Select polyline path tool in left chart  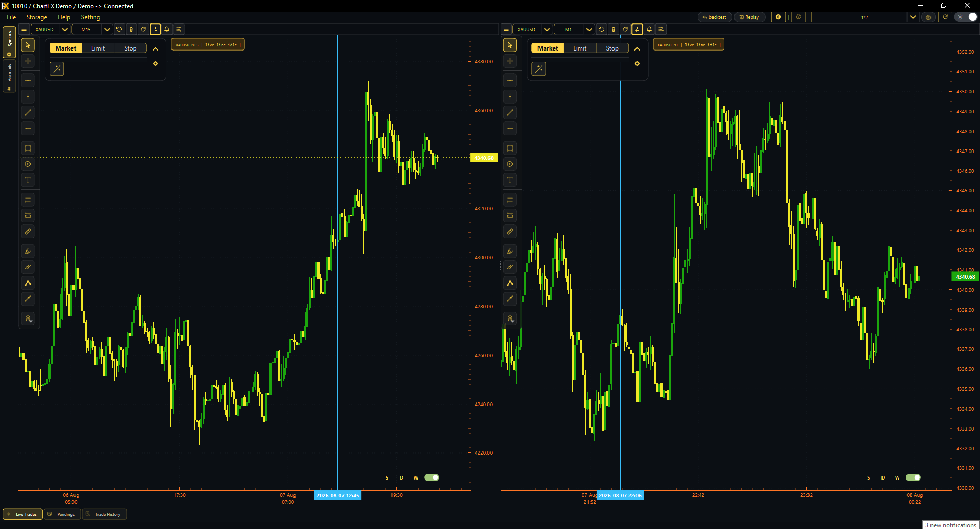click(28, 283)
